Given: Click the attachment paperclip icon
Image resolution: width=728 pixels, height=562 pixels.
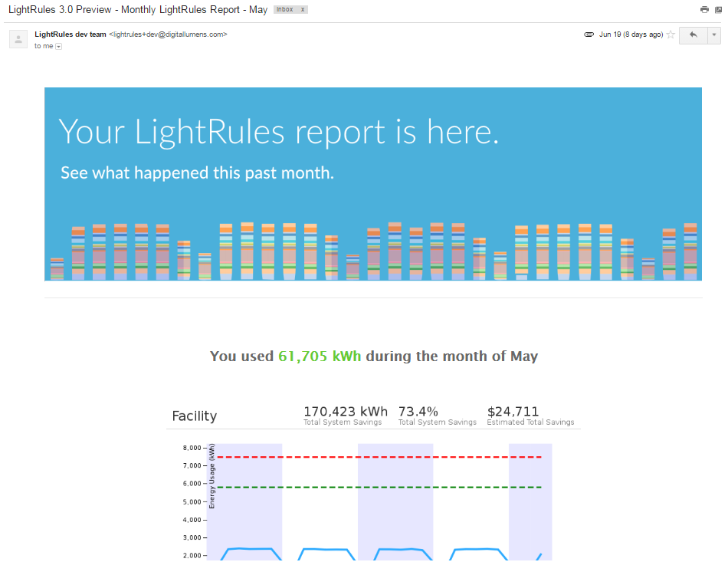Looking at the screenshot, I should (589, 35).
